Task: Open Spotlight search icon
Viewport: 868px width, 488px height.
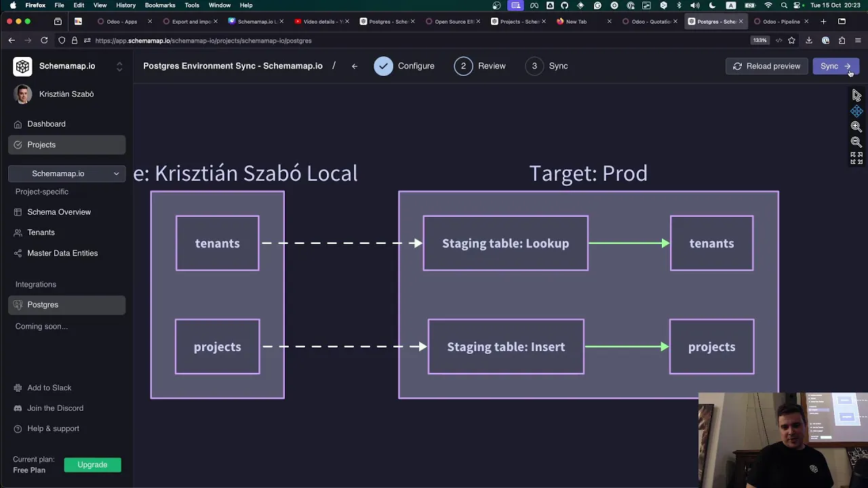Action: (x=784, y=5)
